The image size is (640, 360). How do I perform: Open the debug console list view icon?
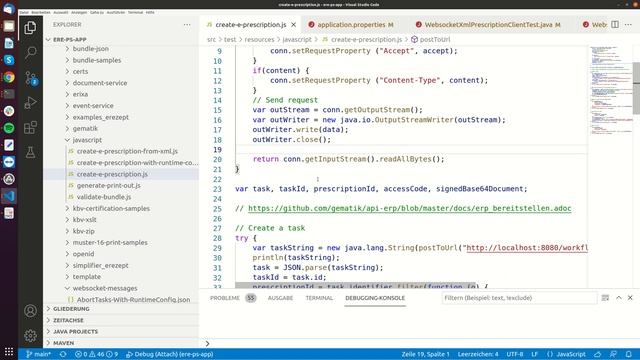605,298
